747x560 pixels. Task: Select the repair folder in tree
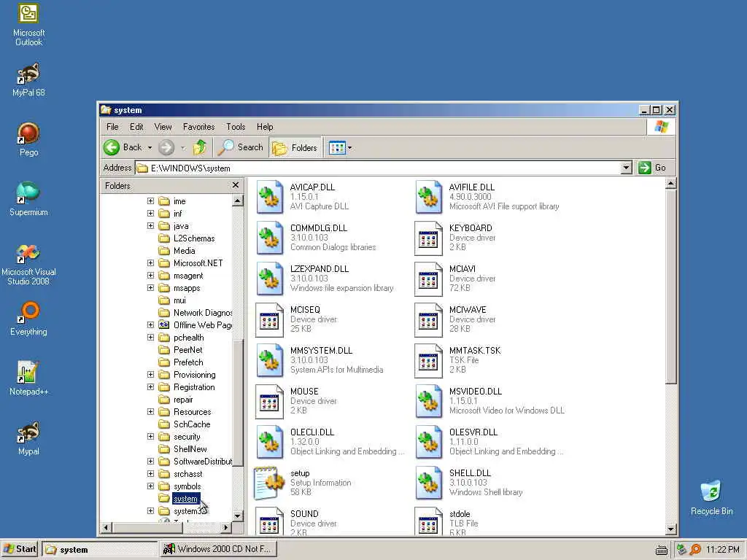tap(183, 399)
